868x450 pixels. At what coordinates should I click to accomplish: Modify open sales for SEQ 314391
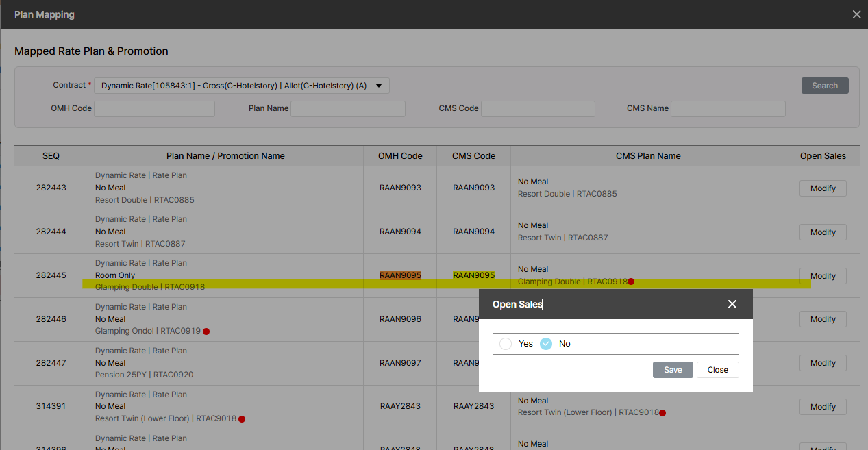[x=822, y=407]
